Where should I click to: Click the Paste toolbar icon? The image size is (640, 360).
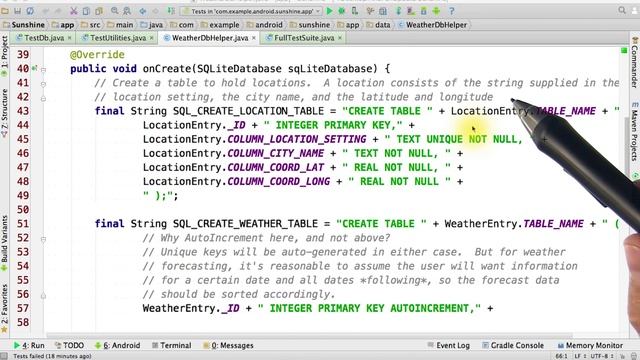(99, 11)
